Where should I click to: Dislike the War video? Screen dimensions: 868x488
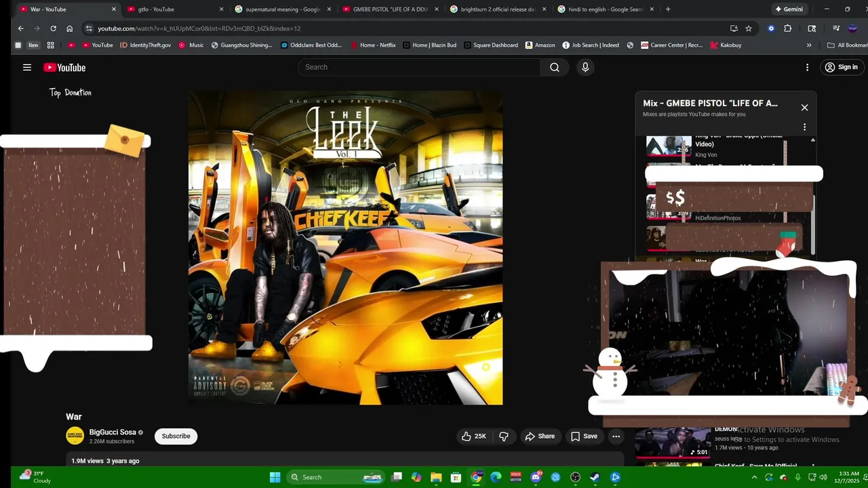tap(504, 436)
